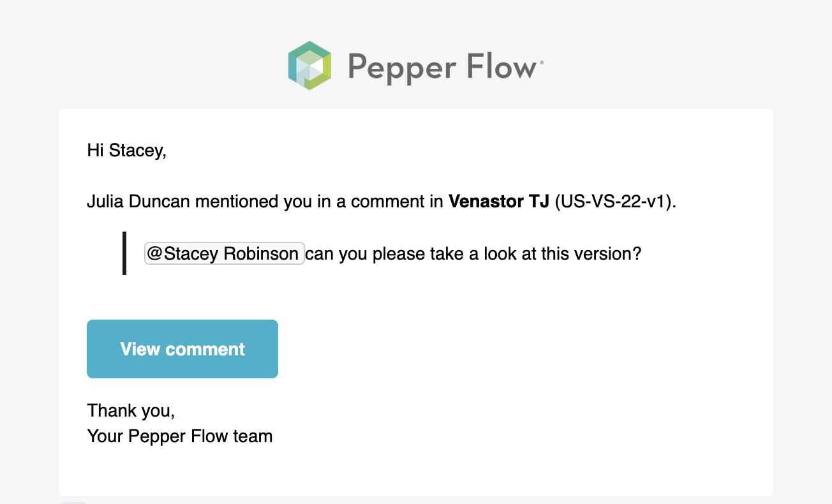Click the trademark dot after Flow
The width and height of the screenshot is (832, 504).
coord(542,63)
